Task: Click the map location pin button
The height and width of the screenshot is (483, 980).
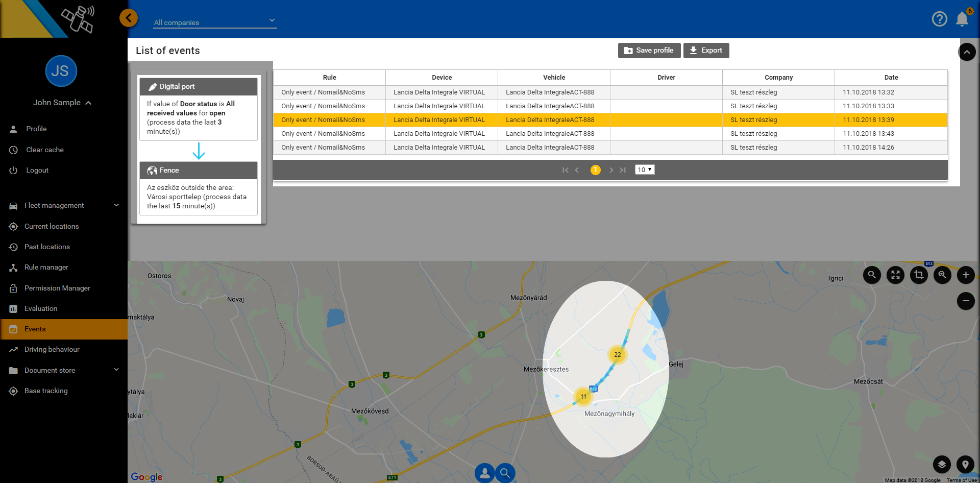Action: point(965,464)
